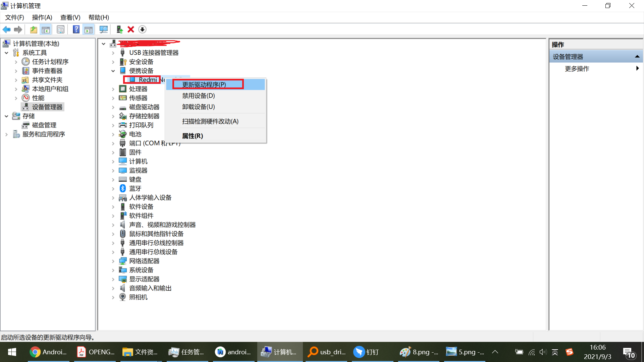644x362 pixels.
Task: Open 更多操作 in the actions pane
Action: point(577,69)
